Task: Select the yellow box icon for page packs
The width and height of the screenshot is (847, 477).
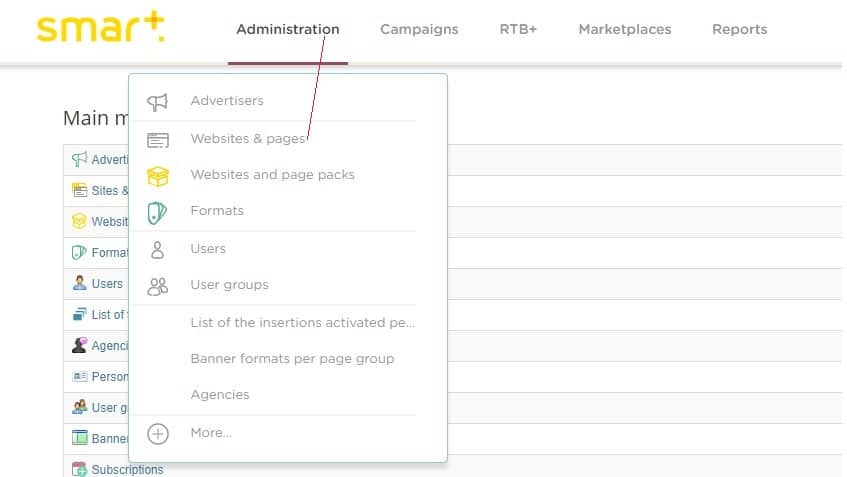Action: click(157, 176)
